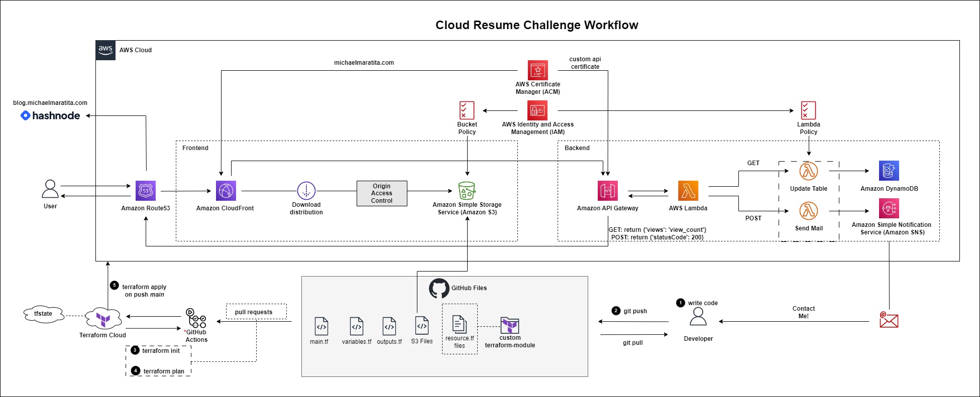Screen dimensions: 980x397
Task: Click the terraform init label
Action: 161,351
